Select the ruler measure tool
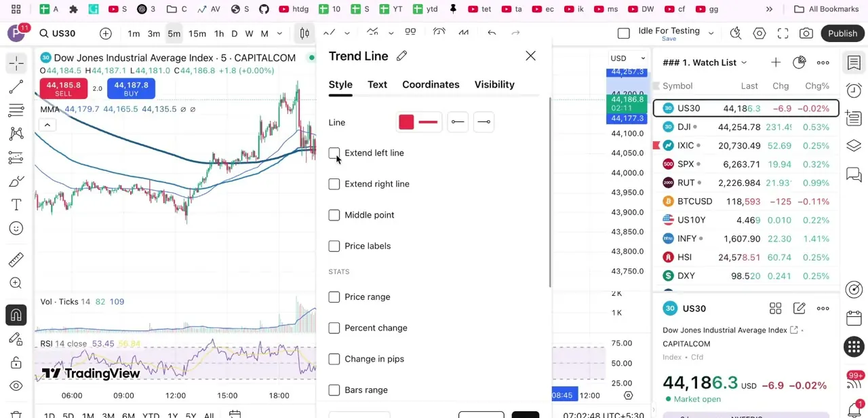Screen dimensions: 868x418 16,260
